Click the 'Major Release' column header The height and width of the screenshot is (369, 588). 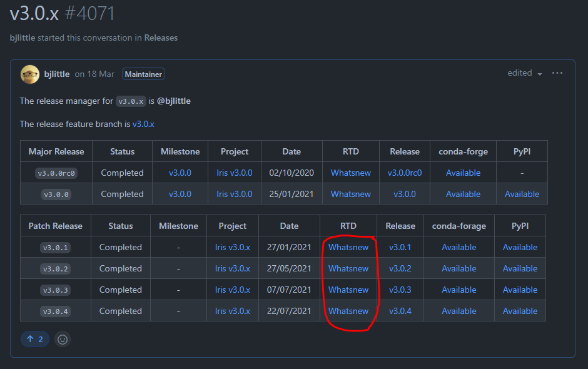(x=56, y=151)
